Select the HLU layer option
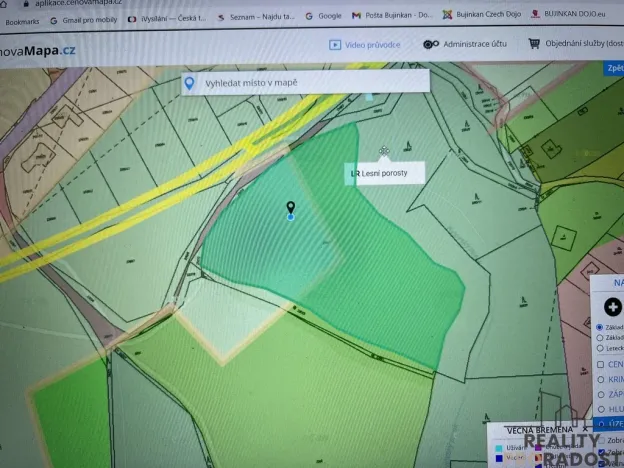624x468 pixels. [599, 409]
